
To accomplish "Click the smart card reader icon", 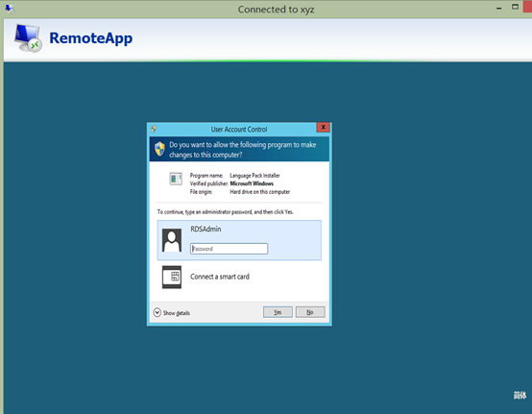I will [x=172, y=277].
